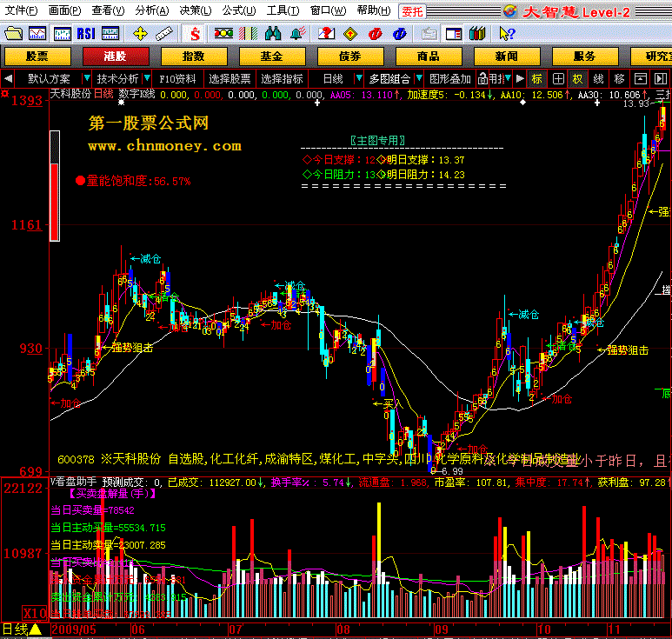Open the 查看(V) menu
The height and width of the screenshot is (639, 672).
[x=108, y=10]
